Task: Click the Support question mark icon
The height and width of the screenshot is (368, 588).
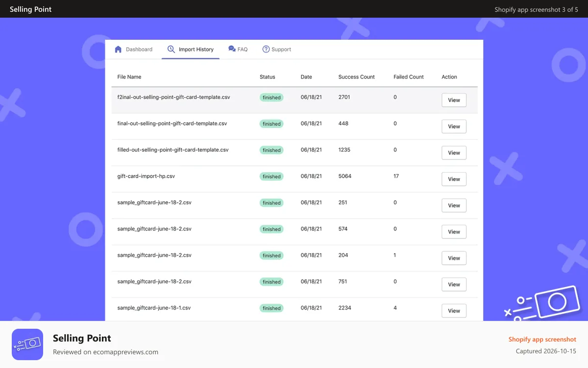Action: click(x=266, y=49)
